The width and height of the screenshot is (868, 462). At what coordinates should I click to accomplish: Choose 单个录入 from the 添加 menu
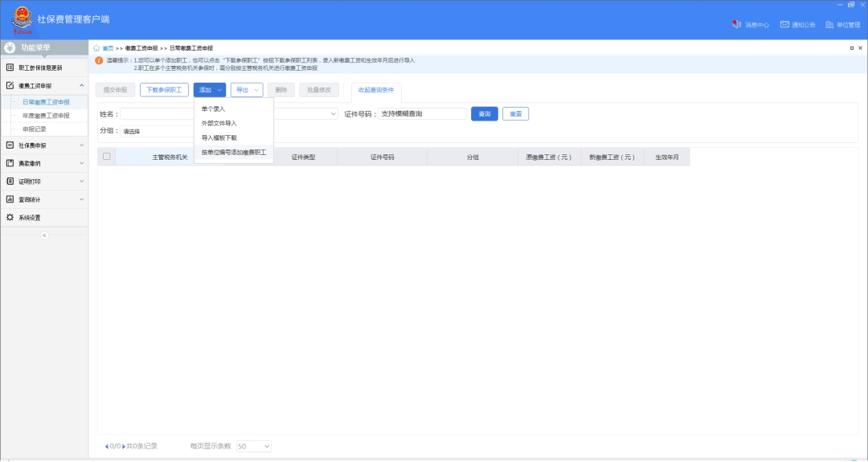coord(214,108)
